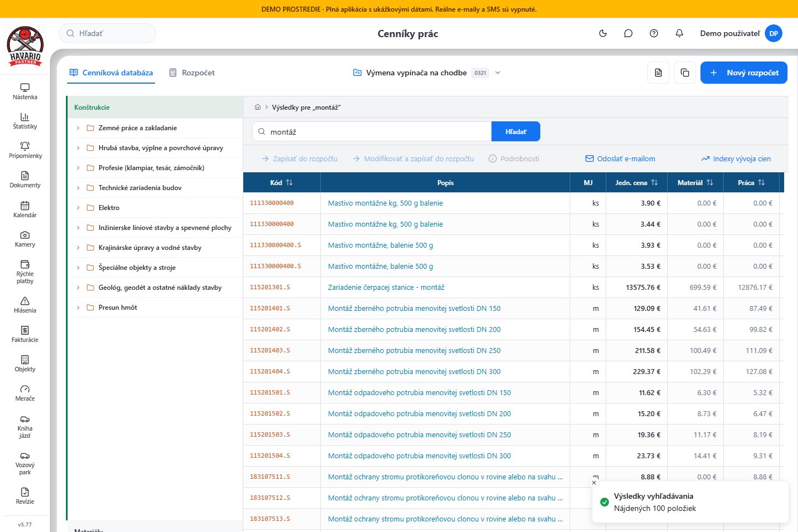Screen dimensions: 798x532
Task: Go to the Fakturácie section
Action: pos(25,334)
